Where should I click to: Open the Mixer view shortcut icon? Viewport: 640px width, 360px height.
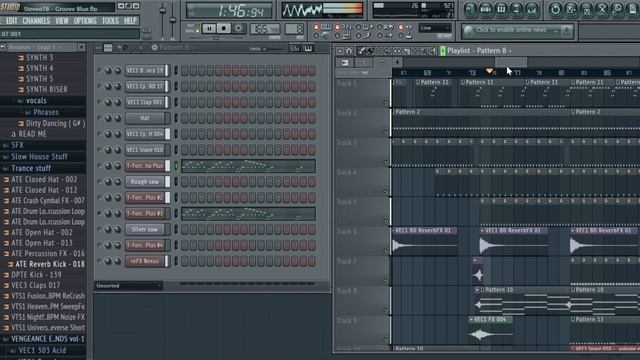[x=532, y=9]
